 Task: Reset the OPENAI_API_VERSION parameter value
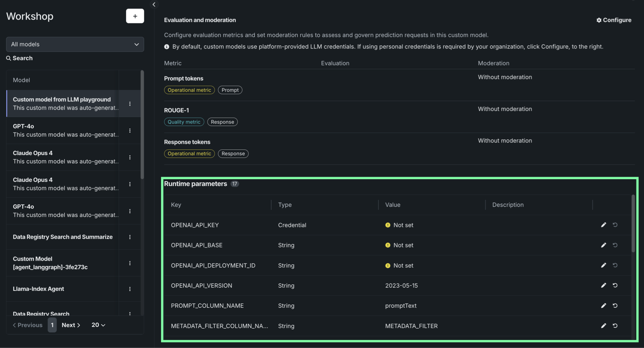[615, 285]
